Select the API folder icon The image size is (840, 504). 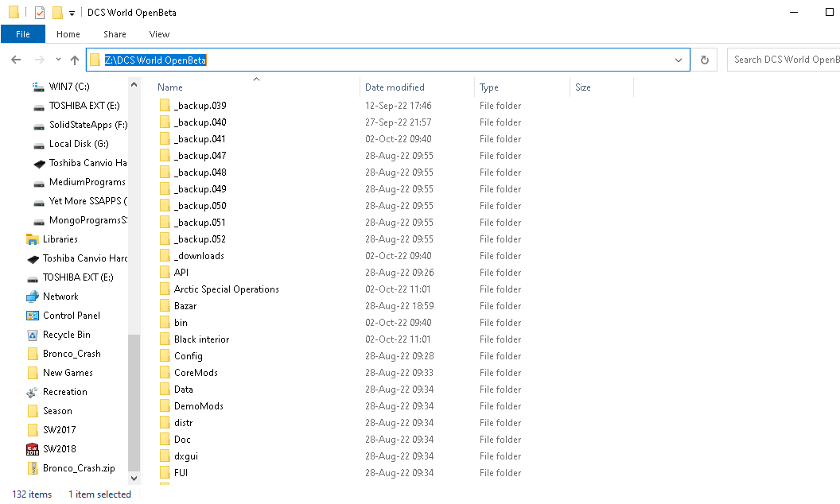pos(165,272)
